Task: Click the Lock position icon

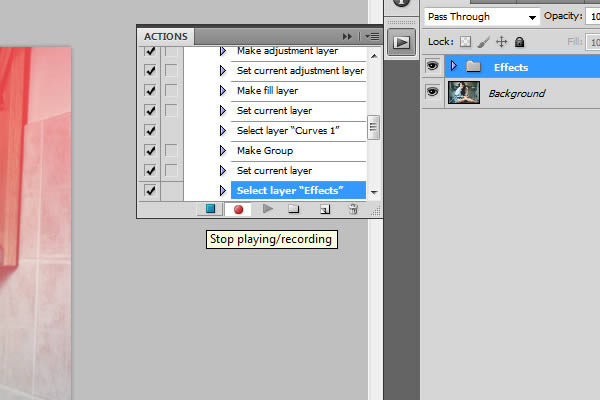Action: tap(500, 42)
